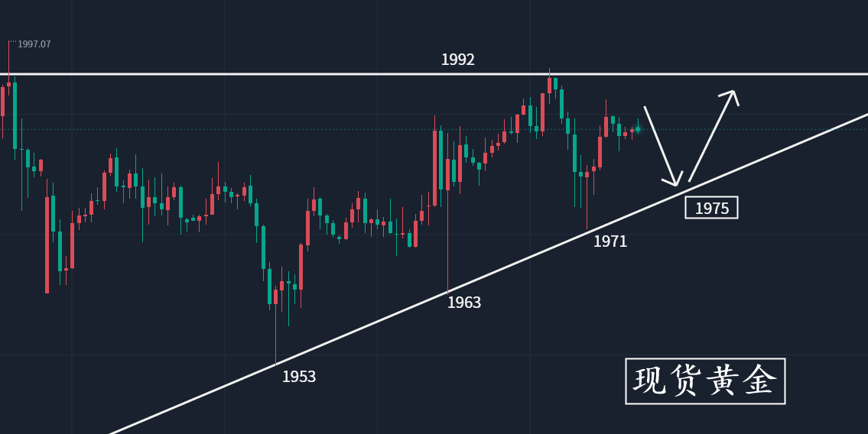Click the 1992 resistance level label

457,60
